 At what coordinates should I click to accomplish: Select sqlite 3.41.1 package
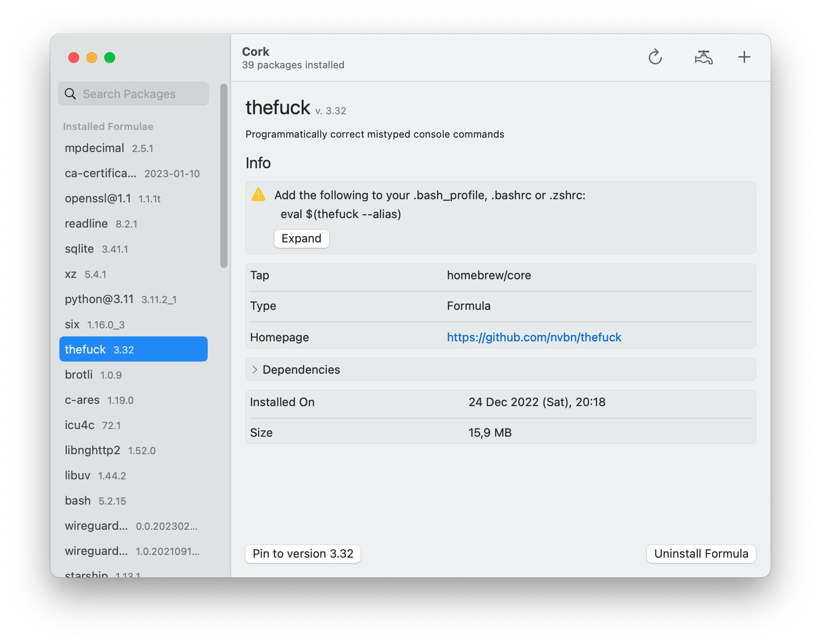(x=134, y=249)
